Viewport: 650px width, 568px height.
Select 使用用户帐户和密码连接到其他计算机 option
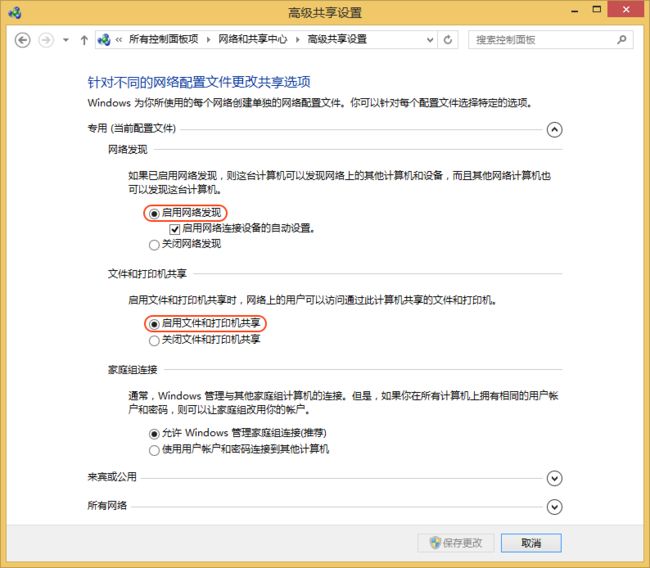[x=154, y=450]
